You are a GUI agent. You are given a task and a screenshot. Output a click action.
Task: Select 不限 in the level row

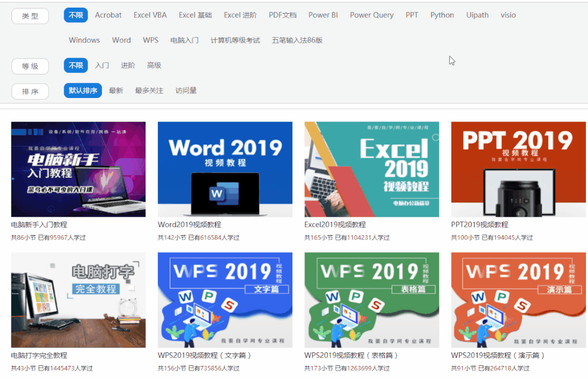coord(76,65)
